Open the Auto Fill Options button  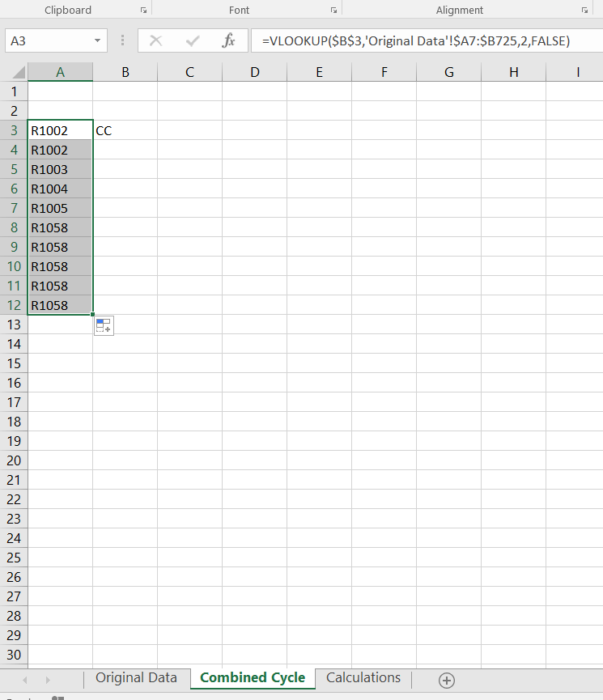point(104,325)
